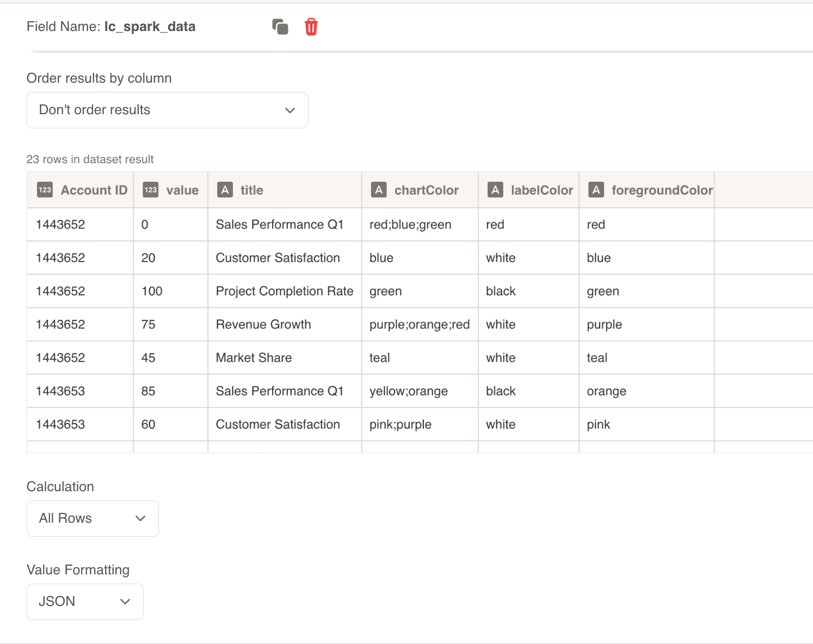The height and width of the screenshot is (644, 813).
Task: Click the orange foregroundColor cell
Action: pyautogui.click(x=646, y=391)
